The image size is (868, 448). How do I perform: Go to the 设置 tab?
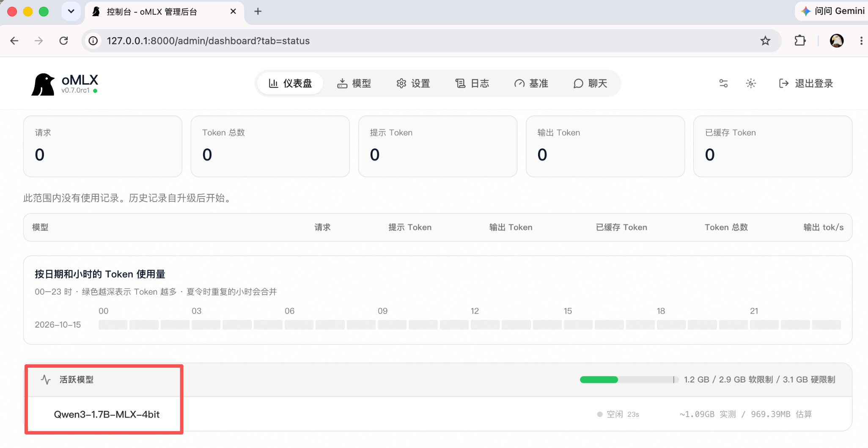(x=413, y=83)
